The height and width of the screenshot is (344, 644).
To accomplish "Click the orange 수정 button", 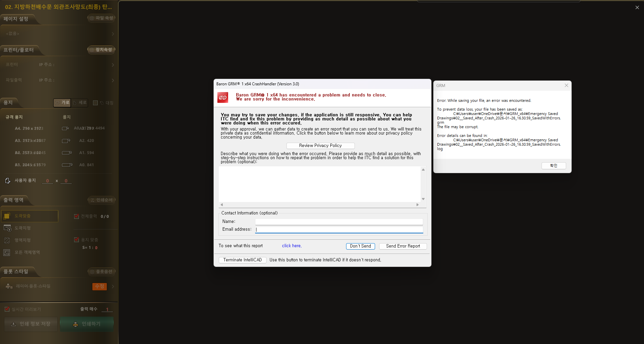I will 99,286.
